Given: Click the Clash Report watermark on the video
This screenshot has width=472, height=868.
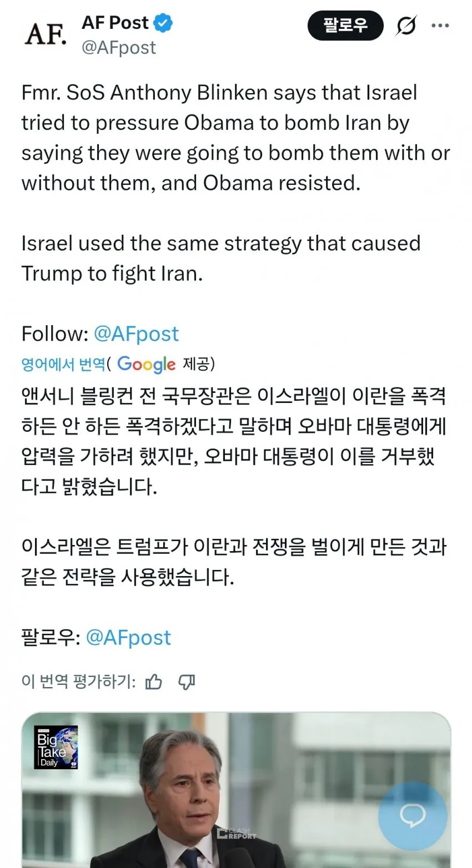Looking at the screenshot, I should click(237, 832).
